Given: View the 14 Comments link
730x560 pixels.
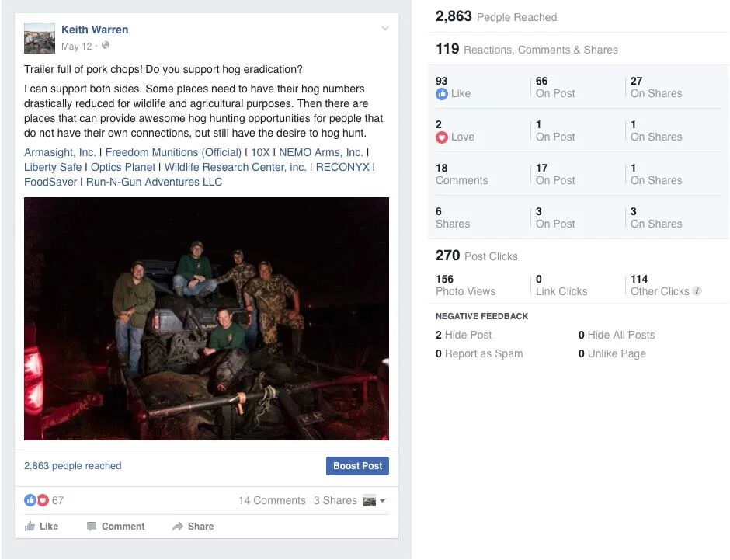Looking at the screenshot, I should 273,500.
